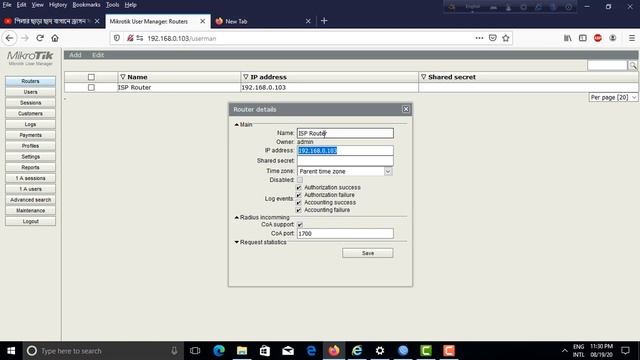Bookmark this page with the star icon
Viewport: 640px width, 360px height.
click(x=506, y=38)
